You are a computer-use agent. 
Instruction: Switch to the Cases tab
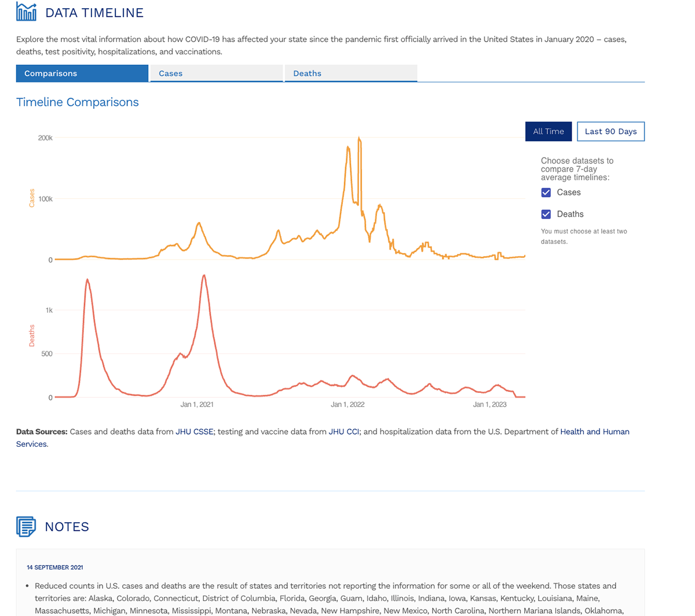(x=216, y=73)
